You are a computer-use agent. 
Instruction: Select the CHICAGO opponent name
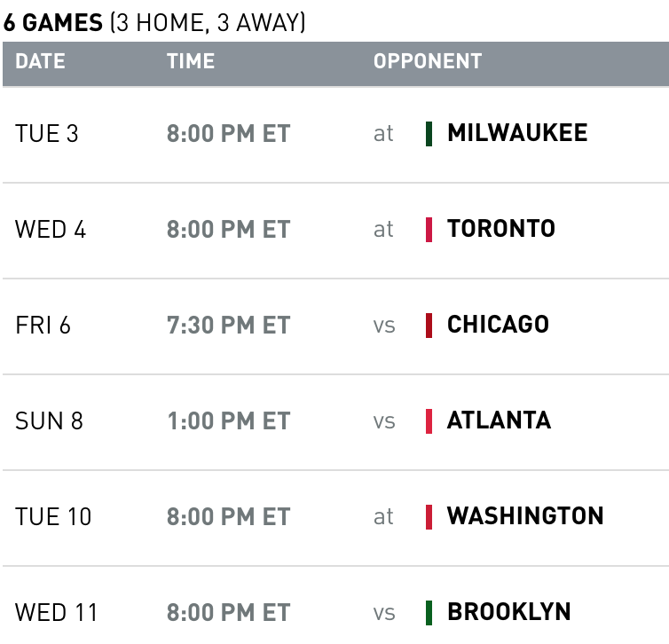(498, 325)
